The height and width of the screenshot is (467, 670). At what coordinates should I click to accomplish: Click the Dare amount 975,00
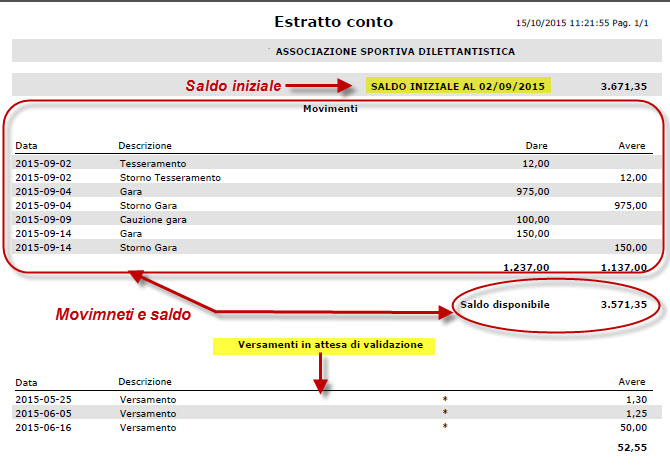pos(533,191)
